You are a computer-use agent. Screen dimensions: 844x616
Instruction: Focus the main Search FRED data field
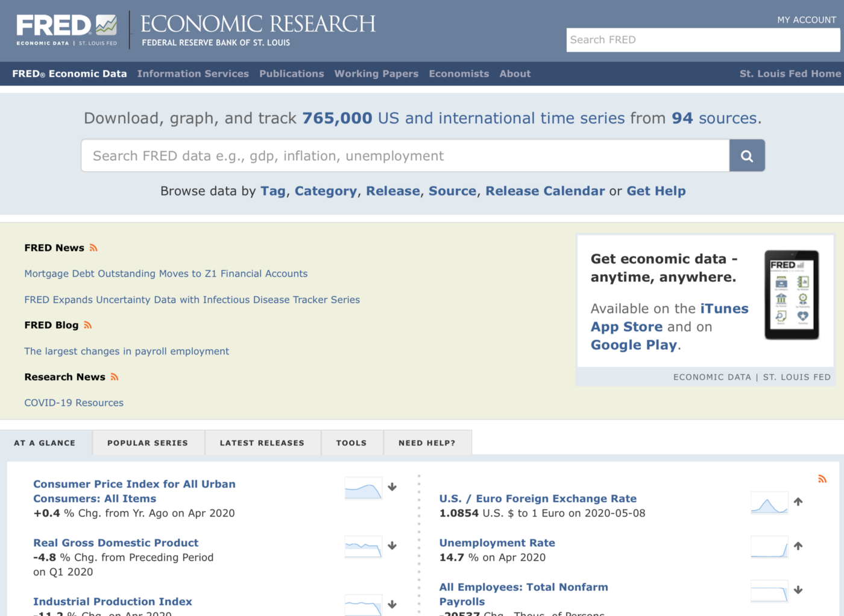click(405, 156)
